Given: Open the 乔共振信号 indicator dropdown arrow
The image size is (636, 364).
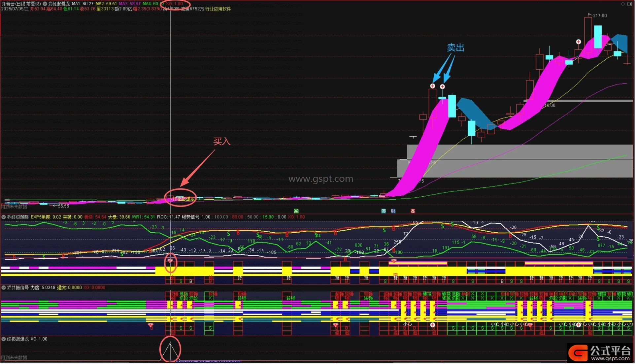Looking at the screenshot, I should pos(4,288).
